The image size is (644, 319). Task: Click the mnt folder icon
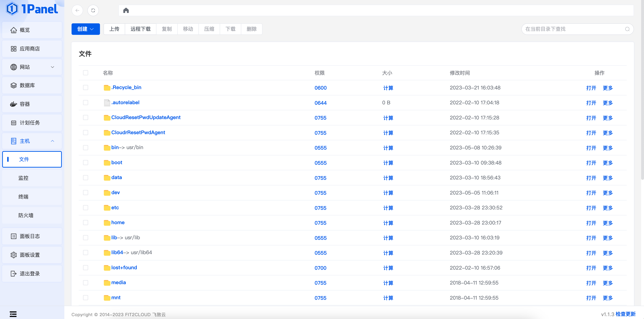pos(107,297)
